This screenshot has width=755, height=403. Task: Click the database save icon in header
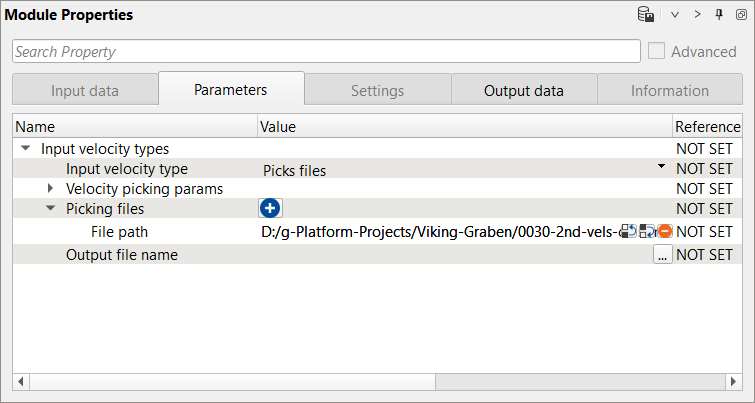pyautogui.click(x=647, y=15)
